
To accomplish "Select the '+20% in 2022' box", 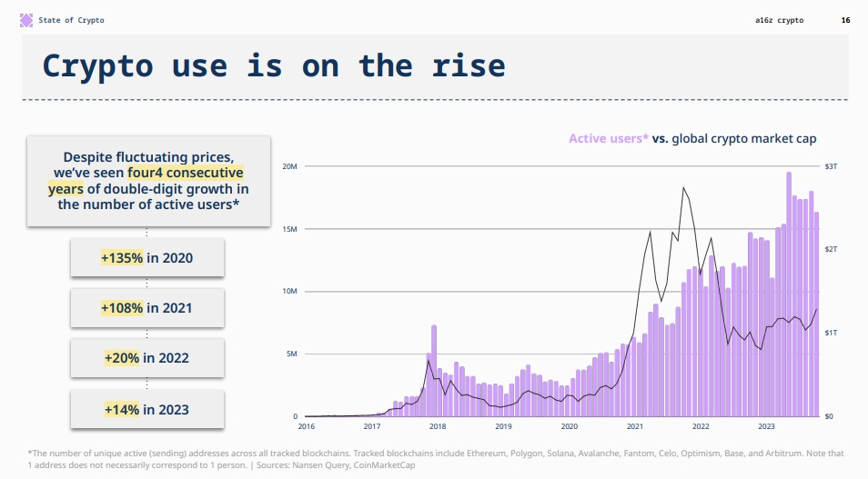I will 147,358.
